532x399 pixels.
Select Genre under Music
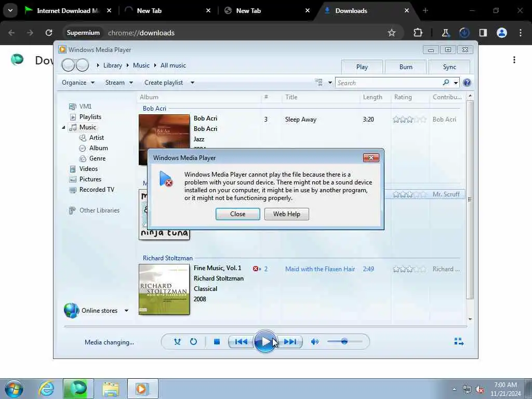[97, 158]
